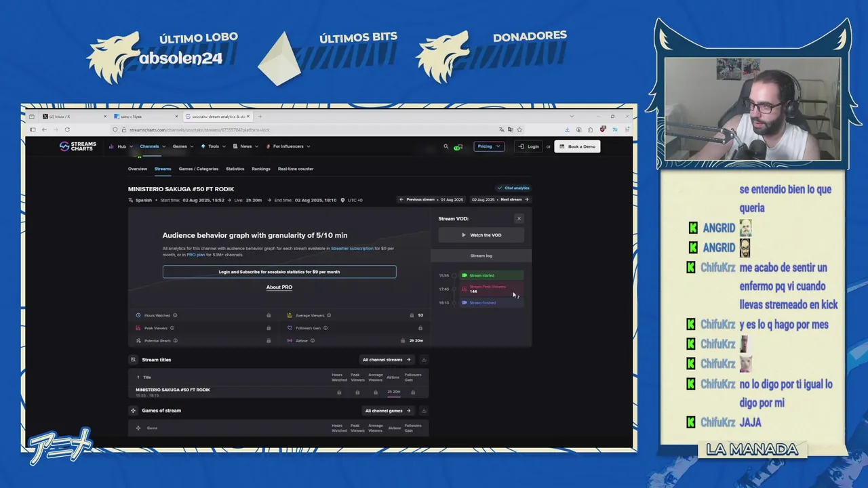Switch to the Real-time counter tab
Viewport: 868px width, 488px height.
coord(296,169)
